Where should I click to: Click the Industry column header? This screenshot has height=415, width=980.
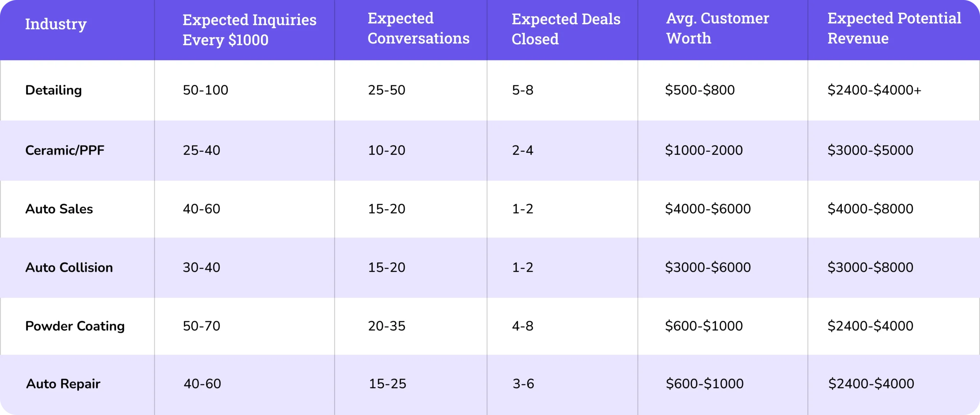56,24
